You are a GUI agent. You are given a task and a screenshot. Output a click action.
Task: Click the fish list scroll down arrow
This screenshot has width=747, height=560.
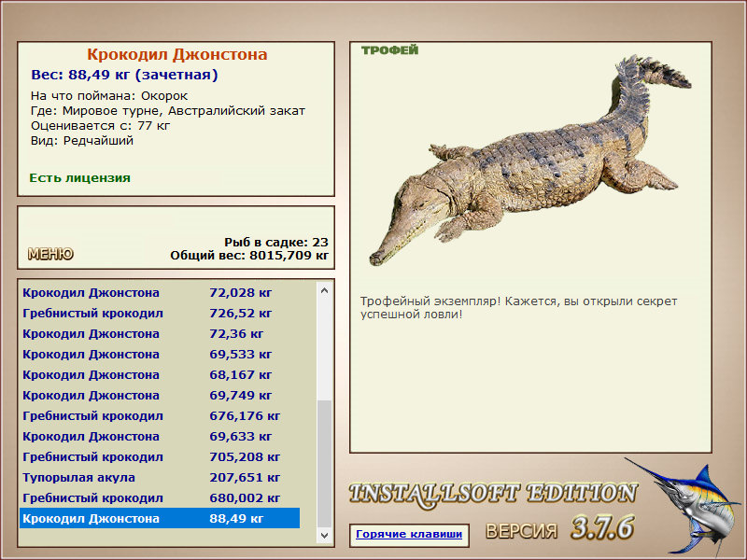[324, 535]
